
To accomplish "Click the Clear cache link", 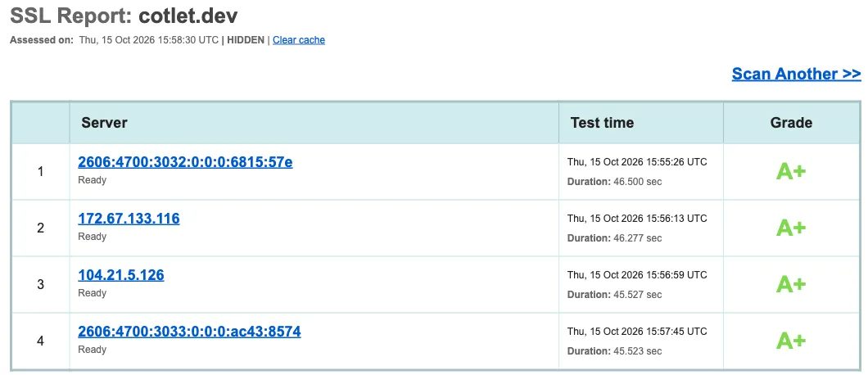I will [298, 40].
